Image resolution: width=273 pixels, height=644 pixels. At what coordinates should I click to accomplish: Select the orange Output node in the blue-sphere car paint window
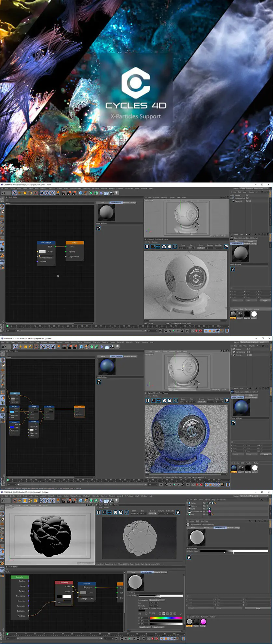(79, 407)
